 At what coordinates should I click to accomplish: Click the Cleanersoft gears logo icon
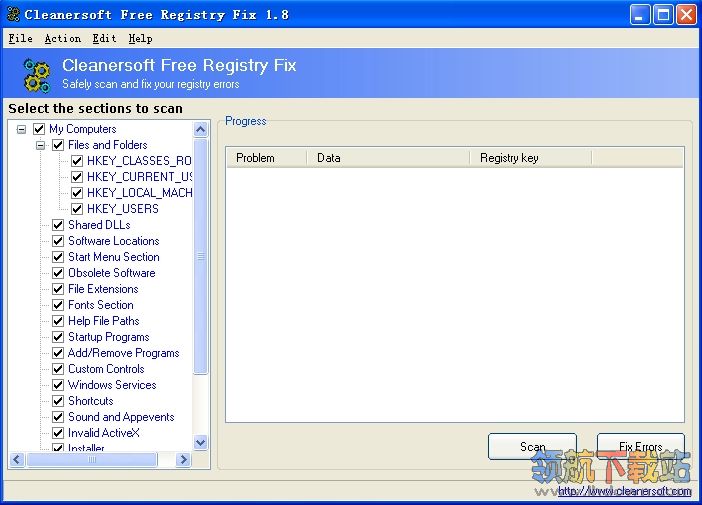(37, 75)
